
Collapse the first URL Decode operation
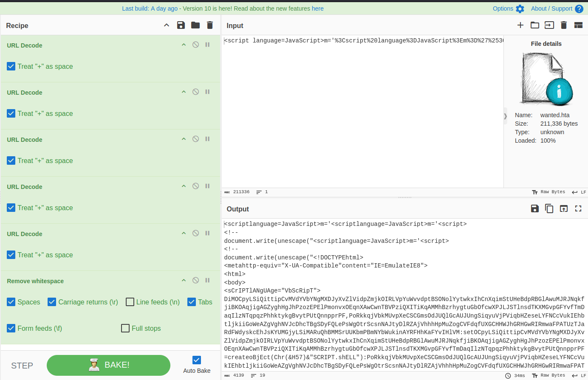[x=184, y=45]
